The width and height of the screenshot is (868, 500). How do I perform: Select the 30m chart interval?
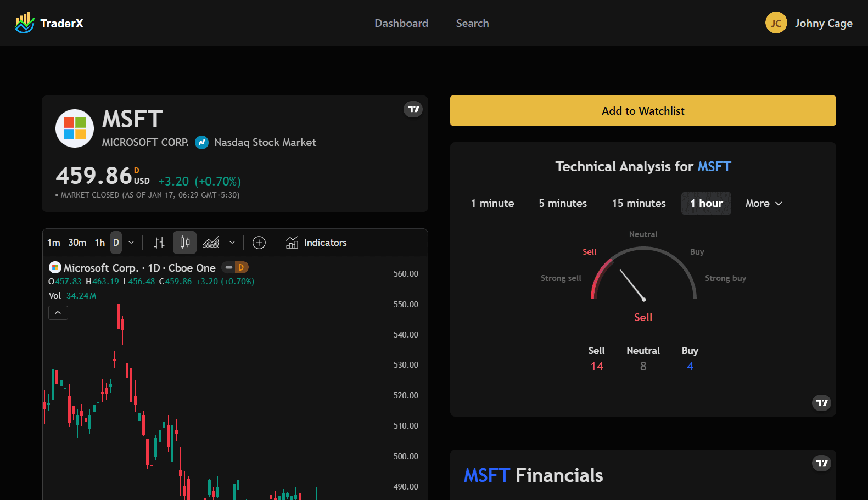pyautogui.click(x=77, y=243)
